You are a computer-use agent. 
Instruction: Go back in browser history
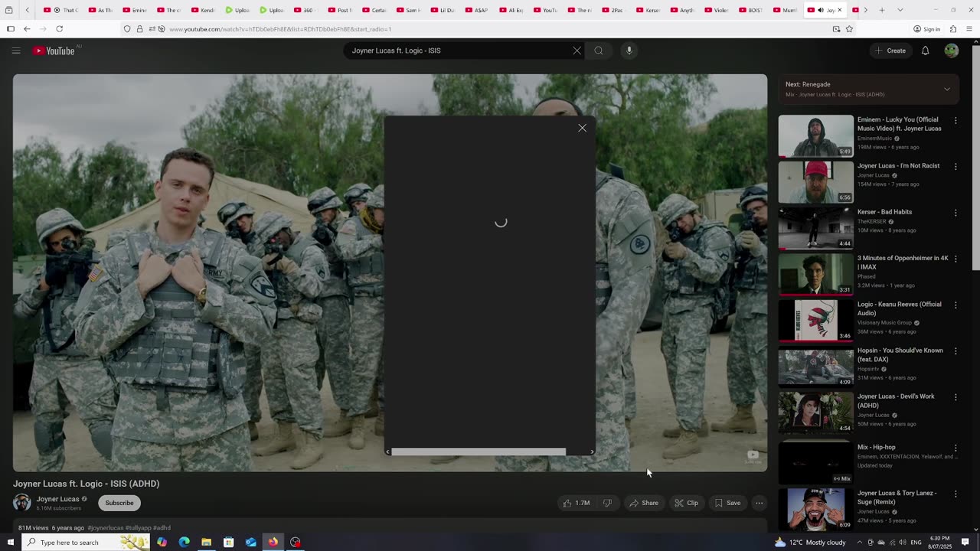[27, 29]
